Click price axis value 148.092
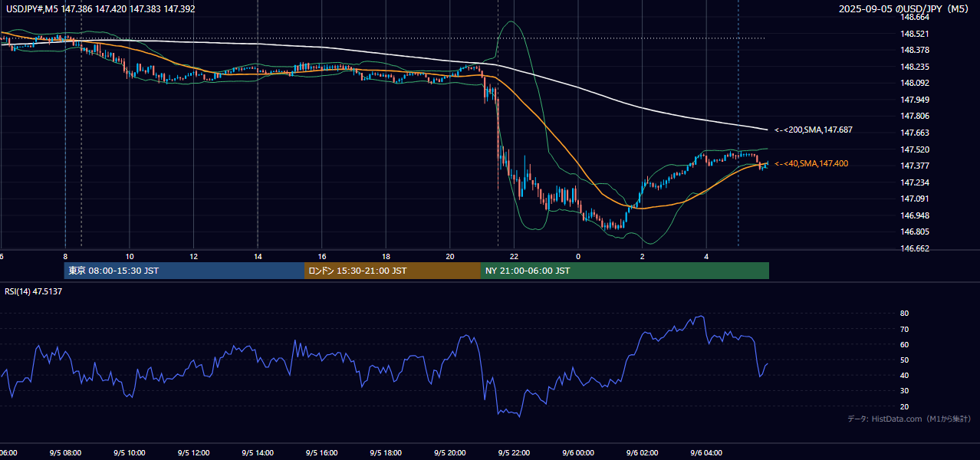The image size is (980, 460). [914, 83]
